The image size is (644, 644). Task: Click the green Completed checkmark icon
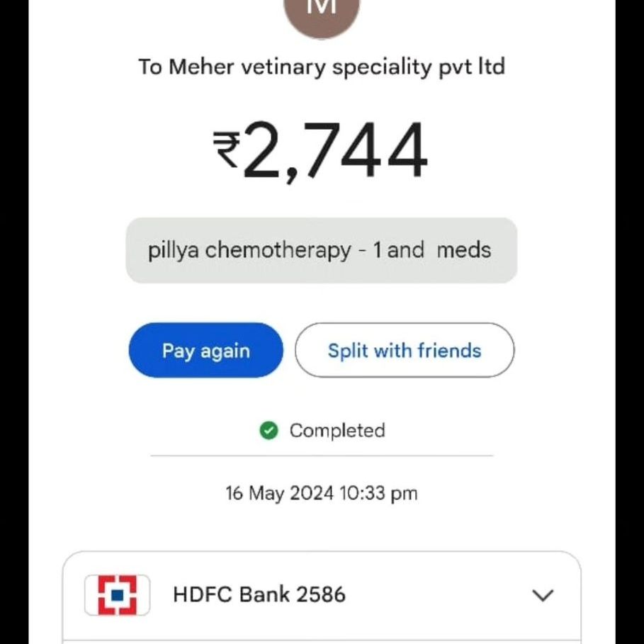point(269,431)
